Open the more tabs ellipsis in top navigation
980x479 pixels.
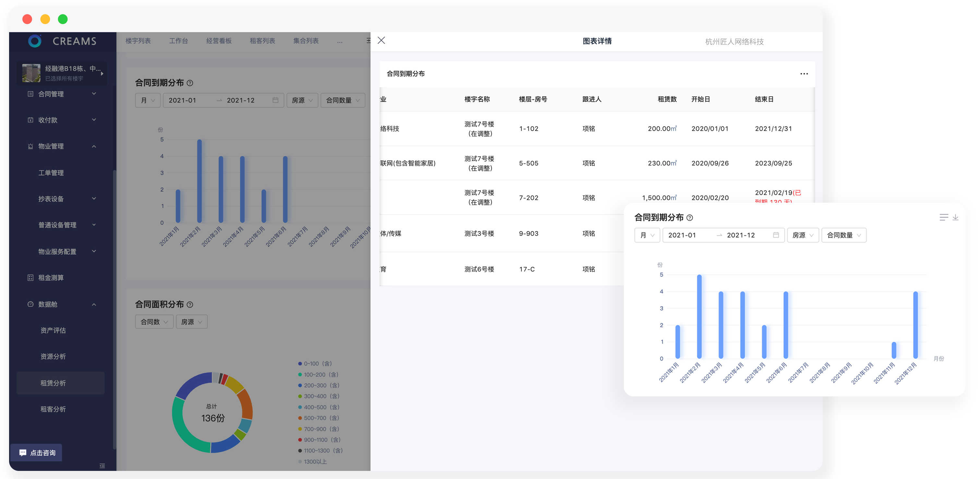(339, 42)
